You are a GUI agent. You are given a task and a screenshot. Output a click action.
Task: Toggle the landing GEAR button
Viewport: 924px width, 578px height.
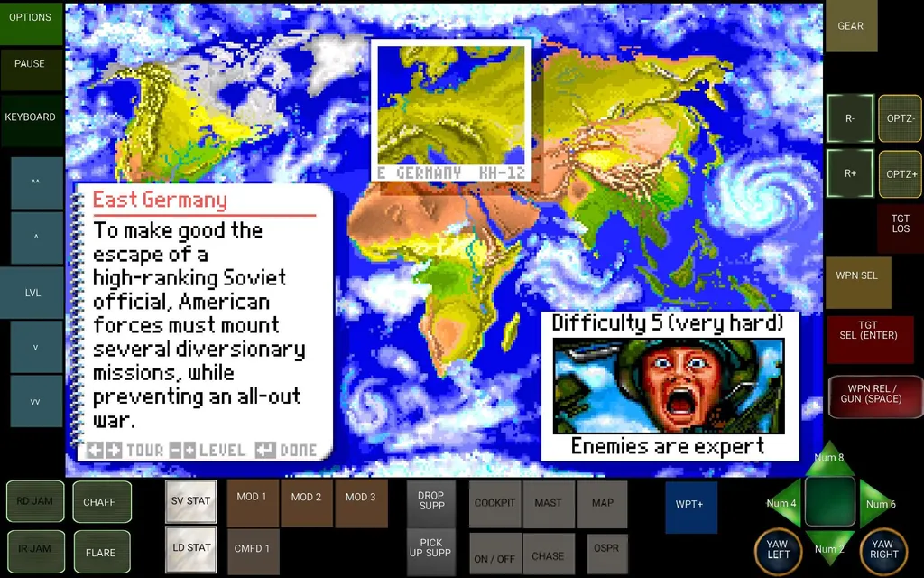tap(851, 26)
